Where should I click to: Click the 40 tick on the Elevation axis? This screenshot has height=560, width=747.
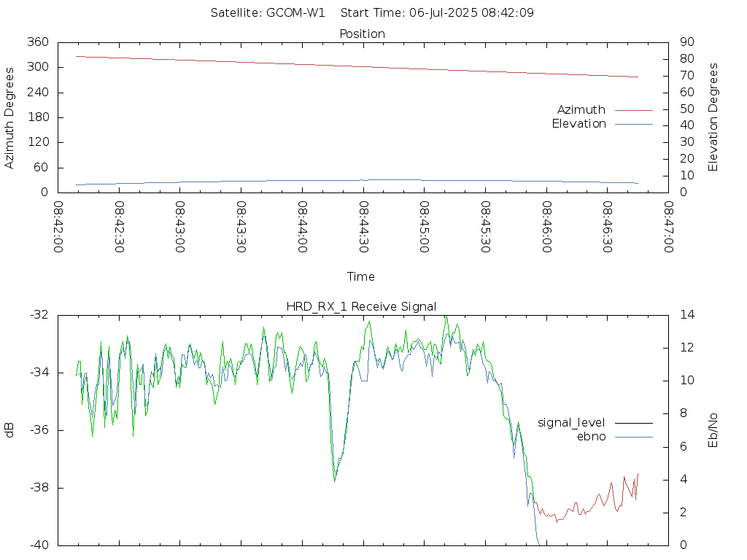[x=687, y=125]
